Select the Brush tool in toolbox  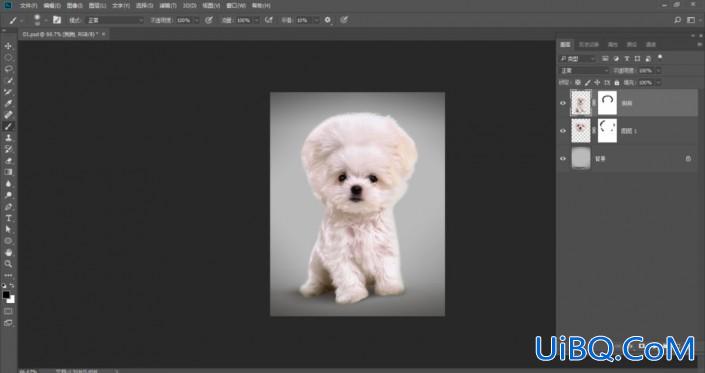[x=8, y=126]
